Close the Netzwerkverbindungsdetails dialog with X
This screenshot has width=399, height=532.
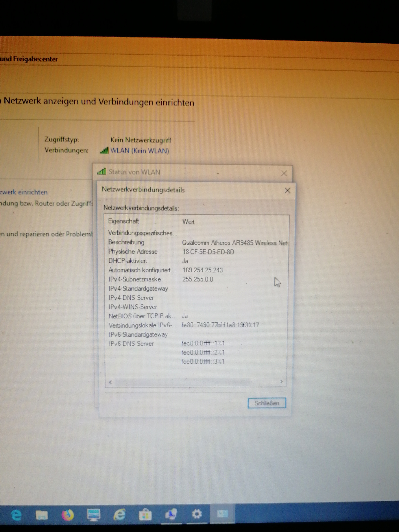coord(287,191)
